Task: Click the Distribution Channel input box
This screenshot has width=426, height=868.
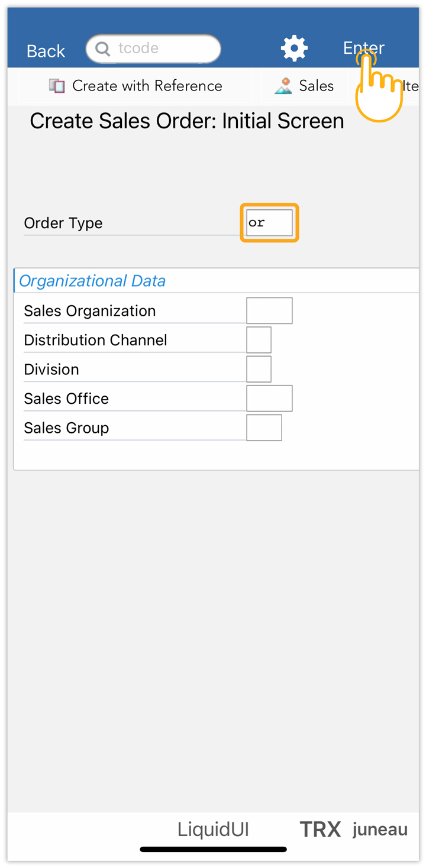Action: tap(259, 340)
